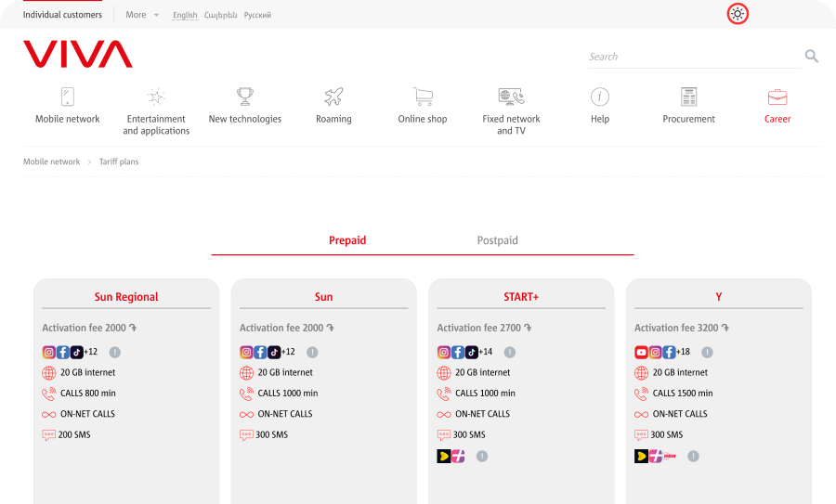Click the SMS bubble icon in Y card

tap(641, 435)
